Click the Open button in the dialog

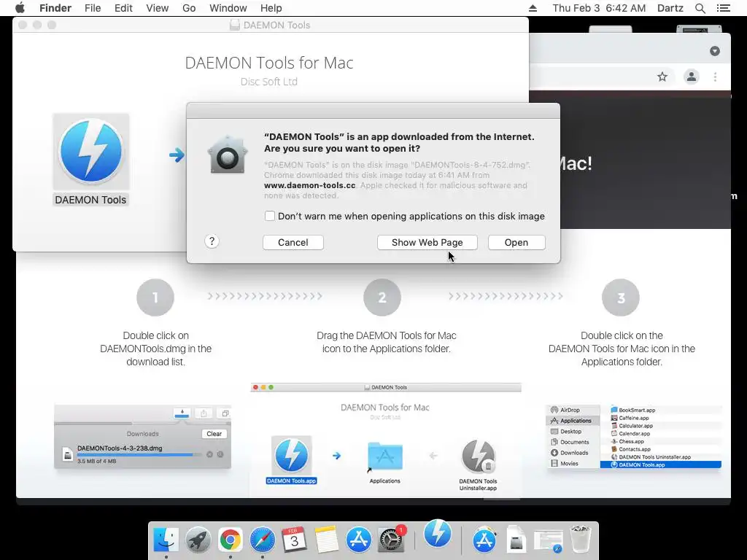516,242
